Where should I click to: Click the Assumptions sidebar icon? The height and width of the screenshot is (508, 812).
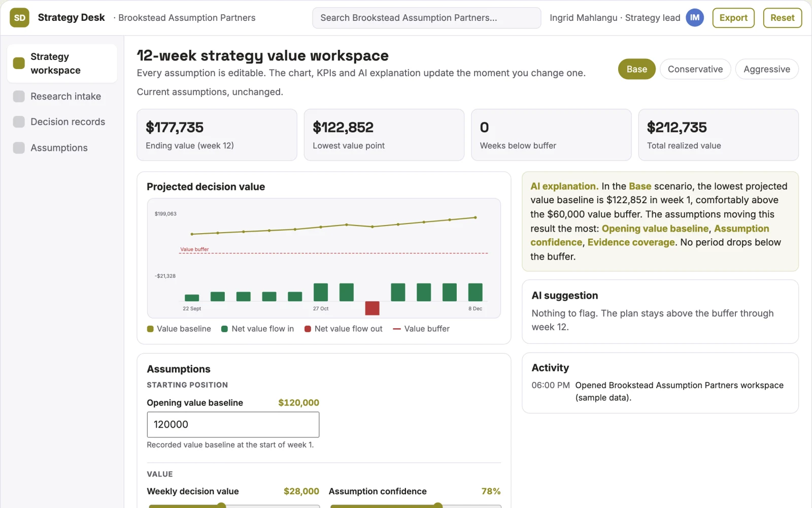[x=19, y=148]
